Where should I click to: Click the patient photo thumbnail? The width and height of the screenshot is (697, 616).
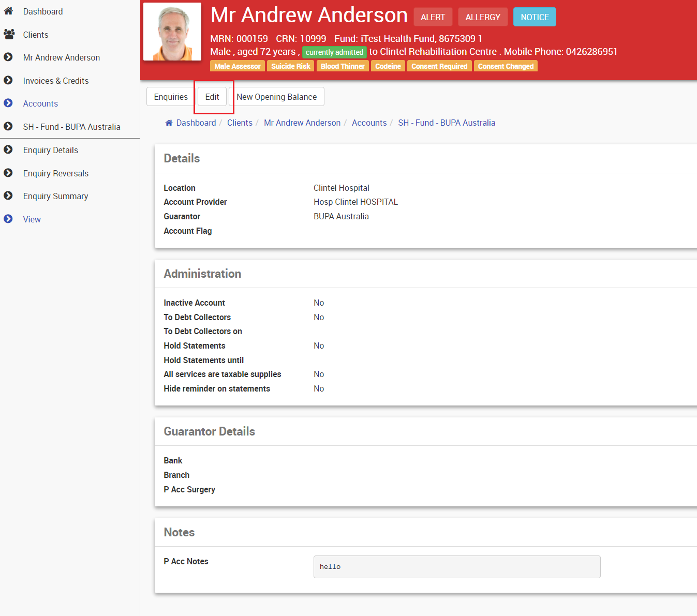click(x=172, y=32)
